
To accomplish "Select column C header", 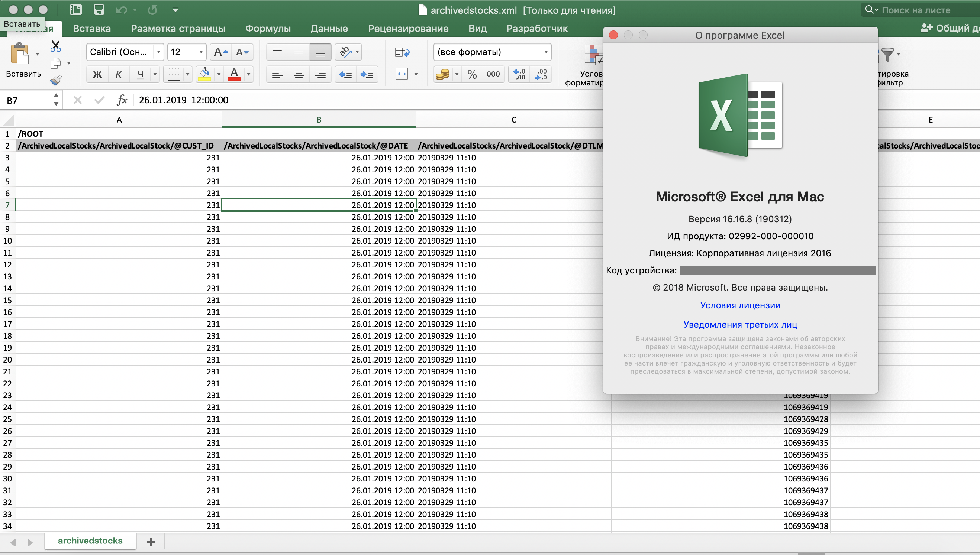I will click(x=513, y=120).
